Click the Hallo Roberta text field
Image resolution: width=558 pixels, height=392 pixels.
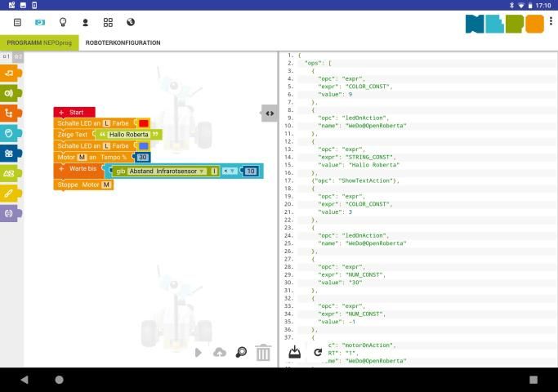pyautogui.click(x=129, y=135)
